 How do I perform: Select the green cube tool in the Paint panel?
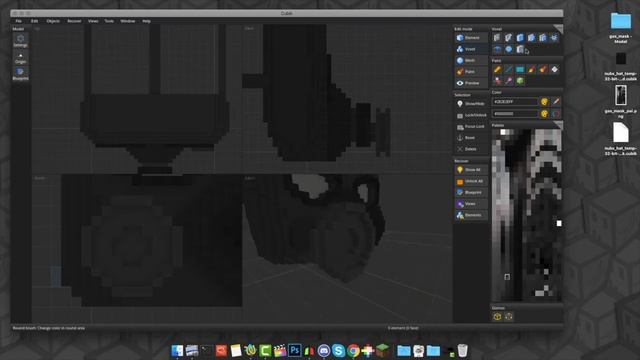point(520,81)
